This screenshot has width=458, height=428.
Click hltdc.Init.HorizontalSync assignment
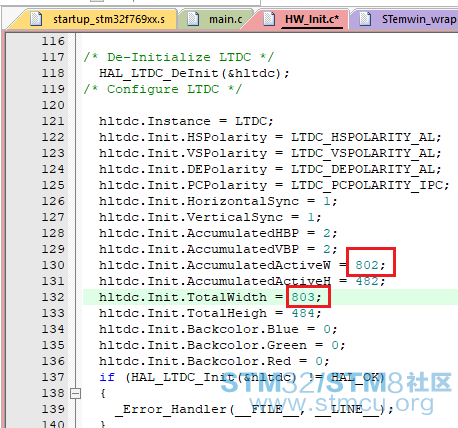(x=218, y=201)
